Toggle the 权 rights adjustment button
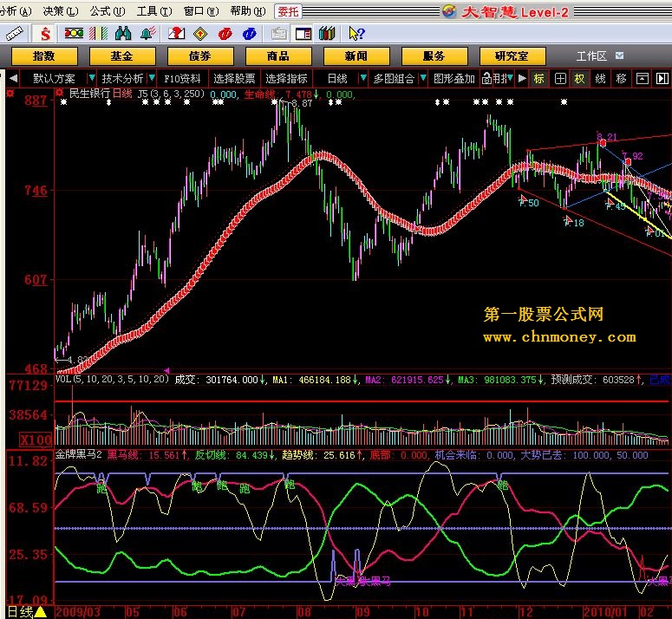This screenshot has width=672, height=619. pyautogui.click(x=580, y=79)
